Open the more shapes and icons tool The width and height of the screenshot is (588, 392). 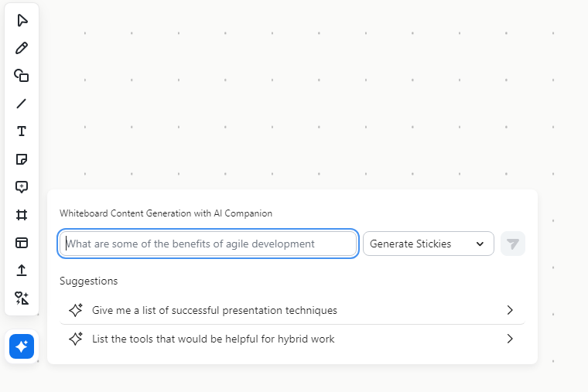point(22,298)
